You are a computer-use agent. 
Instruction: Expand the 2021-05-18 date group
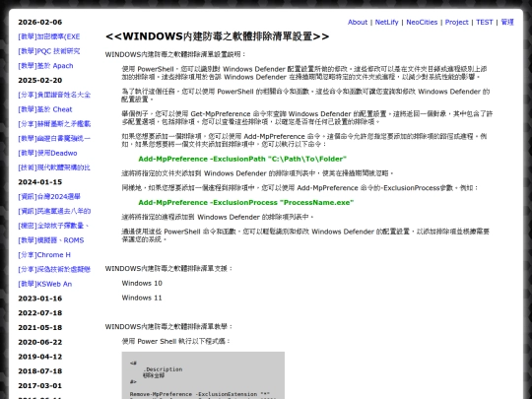(40, 327)
